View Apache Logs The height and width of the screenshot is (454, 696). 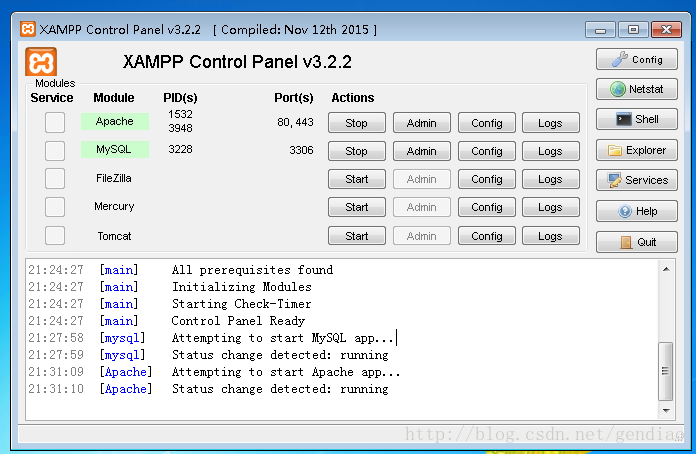551,123
